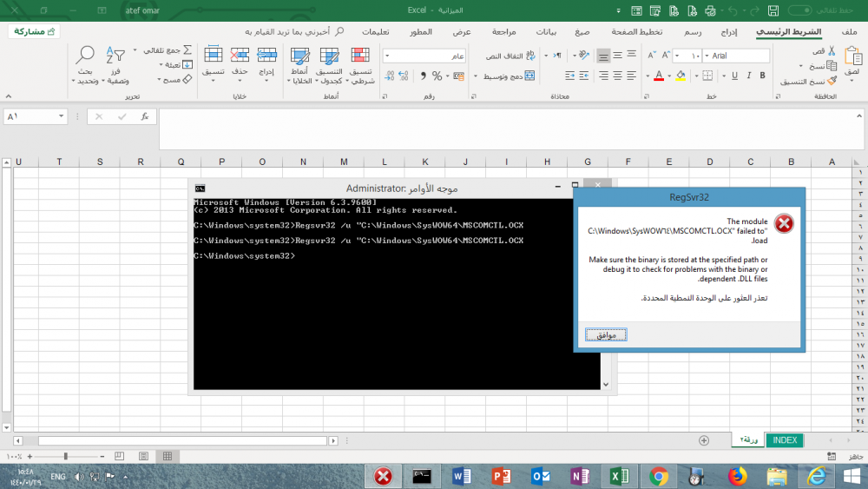
Task: Click the Orientation text angle icon
Action: tap(584, 55)
